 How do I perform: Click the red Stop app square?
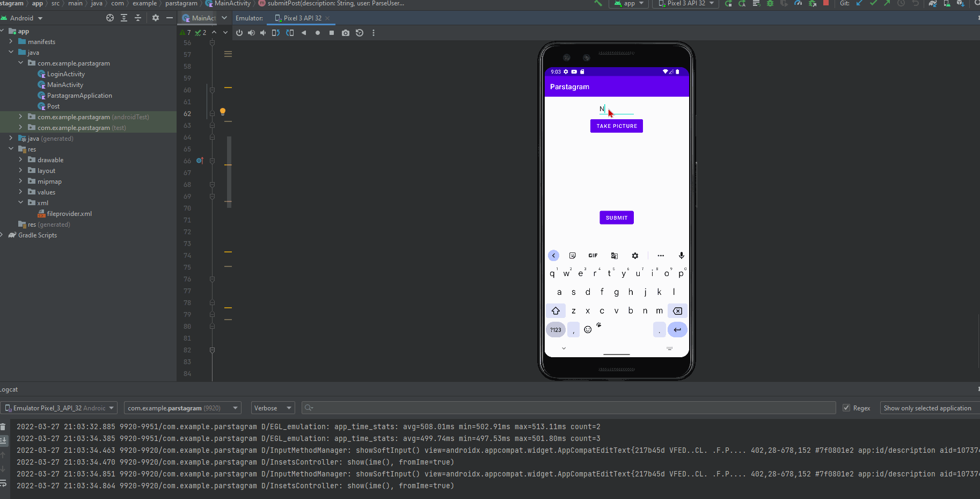click(826, 3)
